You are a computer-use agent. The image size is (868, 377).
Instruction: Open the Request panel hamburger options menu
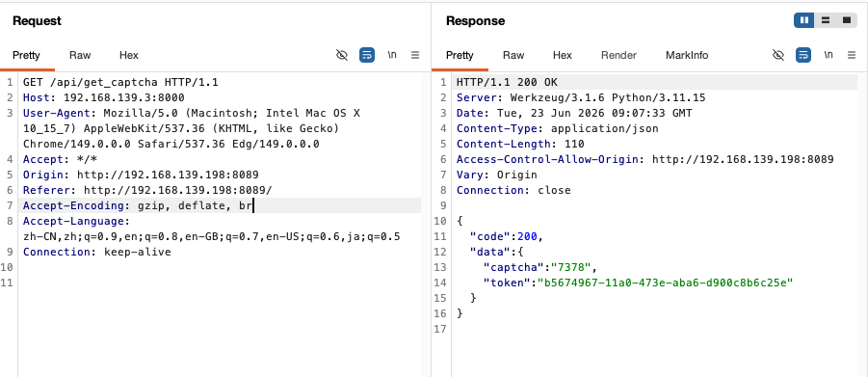[415, 55]
